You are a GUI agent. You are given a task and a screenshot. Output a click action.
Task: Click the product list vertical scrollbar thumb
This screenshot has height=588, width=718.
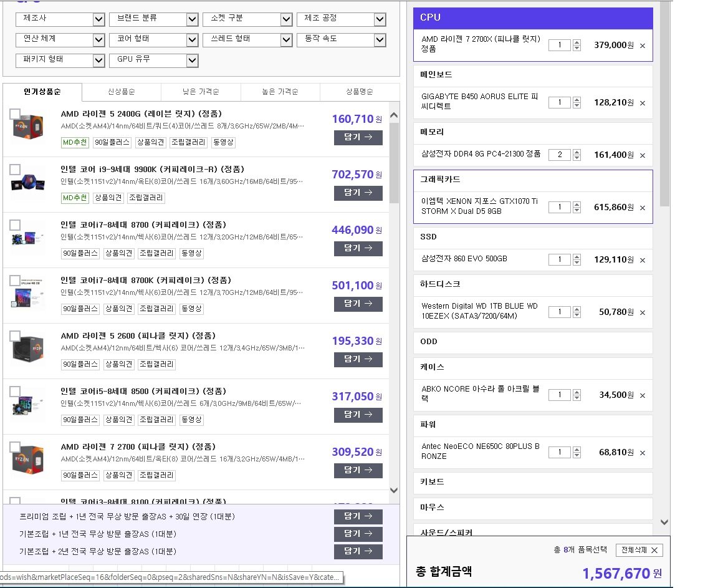(x=394, y=163)
